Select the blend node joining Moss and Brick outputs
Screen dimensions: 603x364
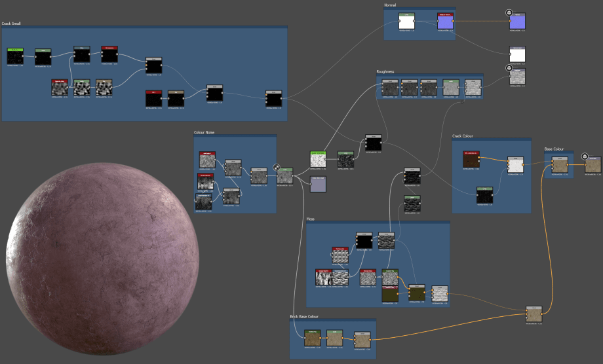(534, 314)
